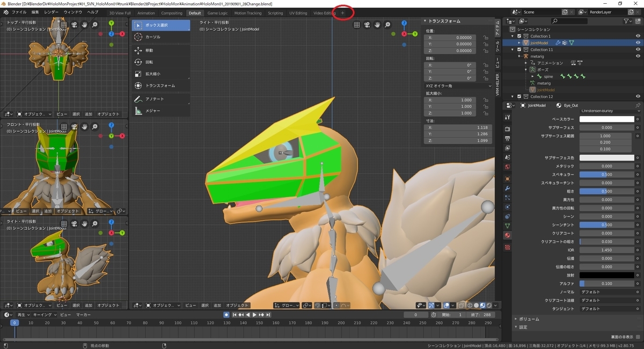Viewport: 644px width, 349px height.
Task: Lock the 拡大縮小 Y value padlock
Action: click(485, 106)
